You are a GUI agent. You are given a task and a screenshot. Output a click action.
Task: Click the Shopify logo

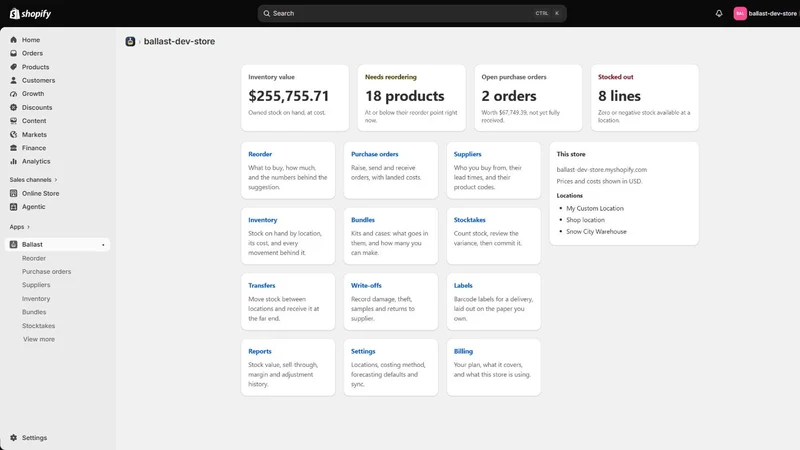[x=31, y=13]
